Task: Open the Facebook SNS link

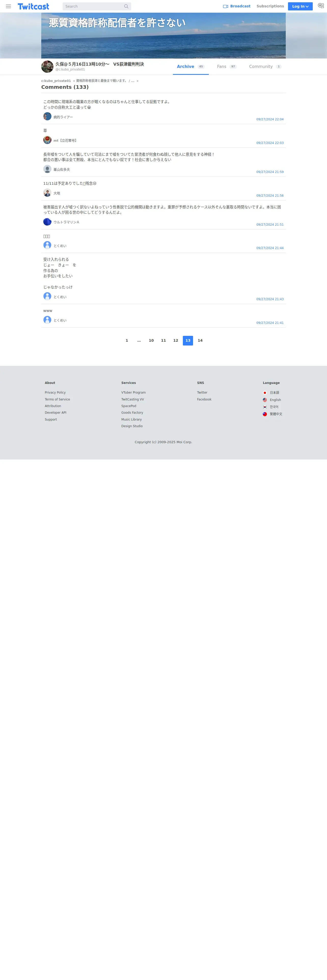Action: point(204,399)
